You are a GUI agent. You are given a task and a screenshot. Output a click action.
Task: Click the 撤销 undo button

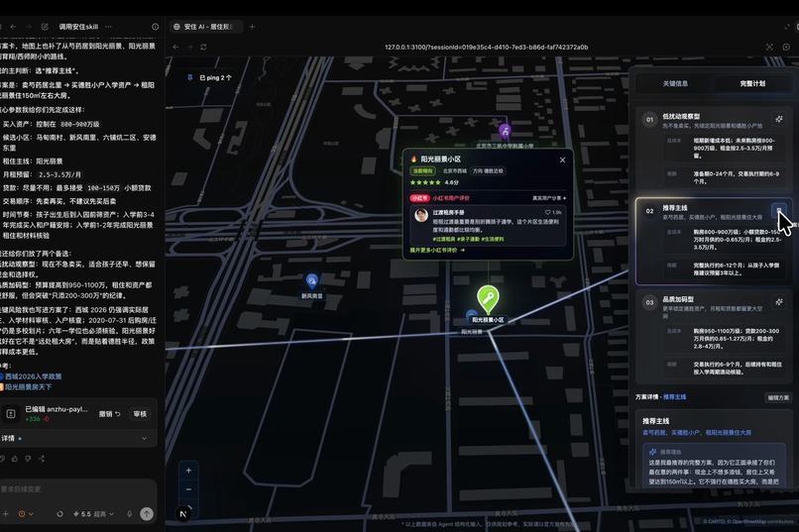110,414
